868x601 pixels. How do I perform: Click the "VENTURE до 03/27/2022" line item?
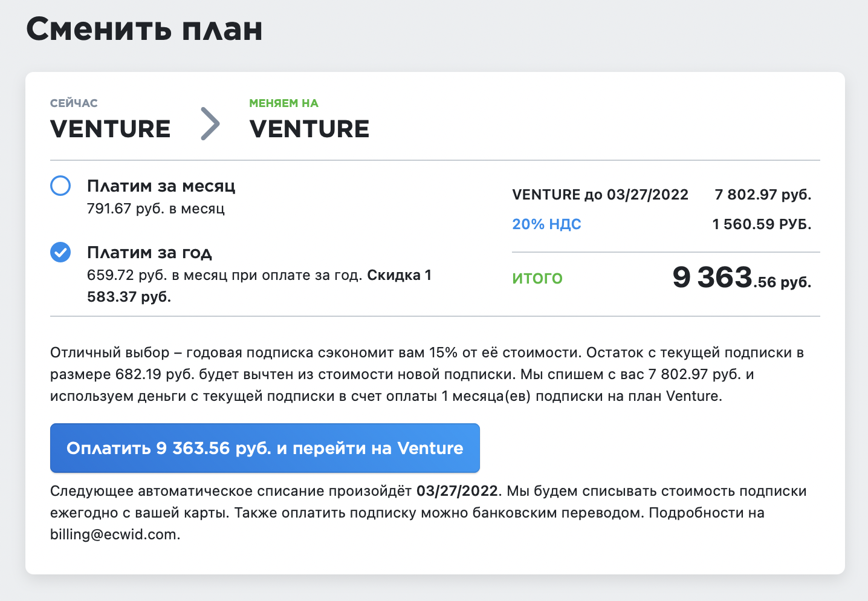600,195
